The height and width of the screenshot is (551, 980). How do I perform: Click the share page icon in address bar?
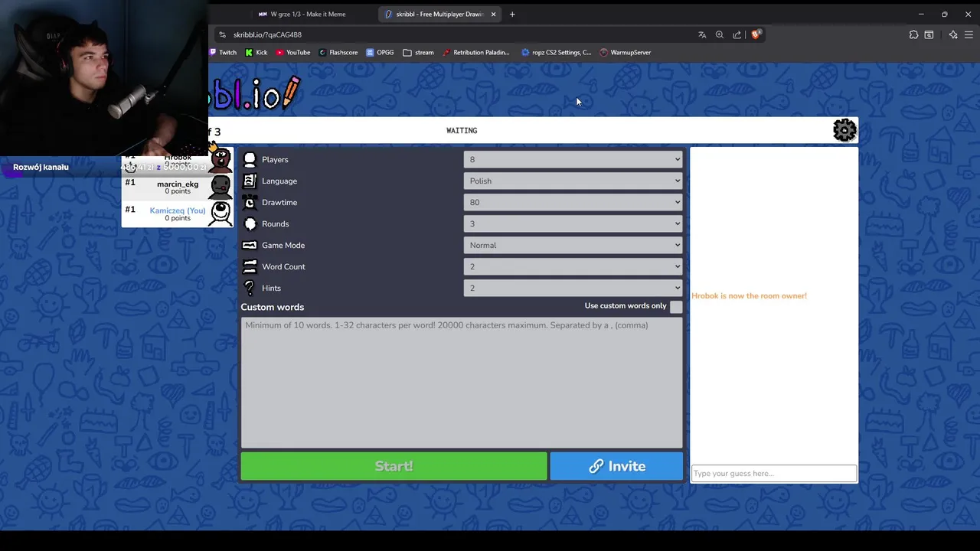point(737,34)
